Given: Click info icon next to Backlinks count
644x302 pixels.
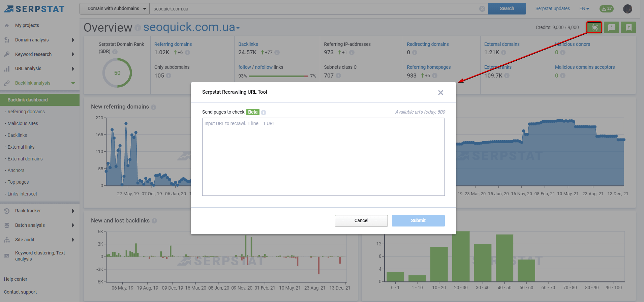Looking at the screenshot, I should [277, 53].
